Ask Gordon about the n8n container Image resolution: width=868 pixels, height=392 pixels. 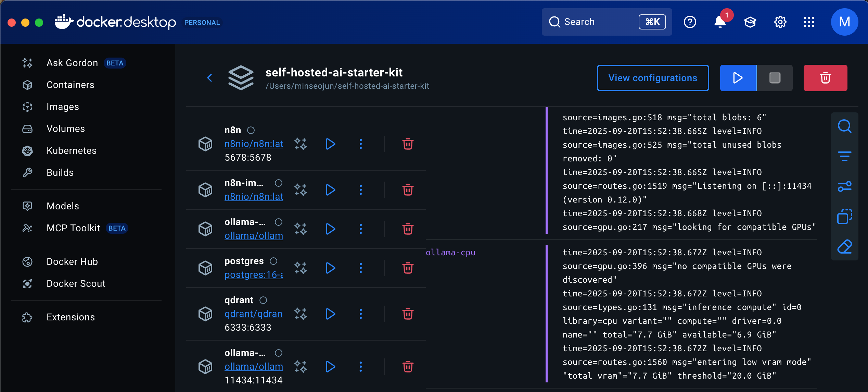tap(301, 144)
